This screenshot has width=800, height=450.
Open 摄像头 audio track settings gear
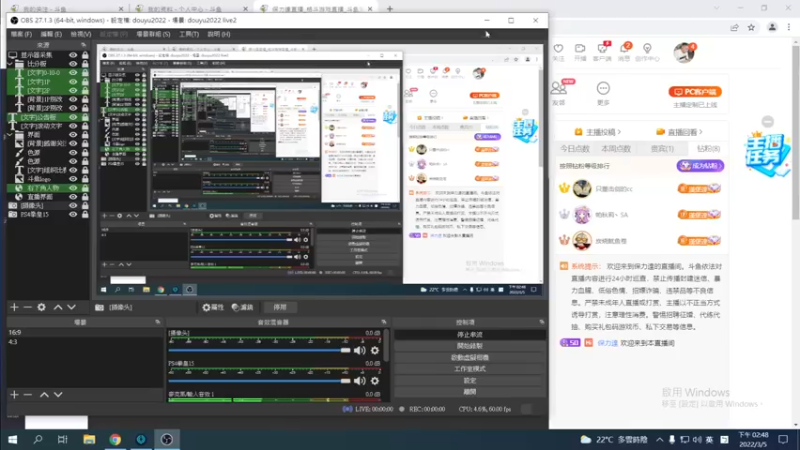375,351
